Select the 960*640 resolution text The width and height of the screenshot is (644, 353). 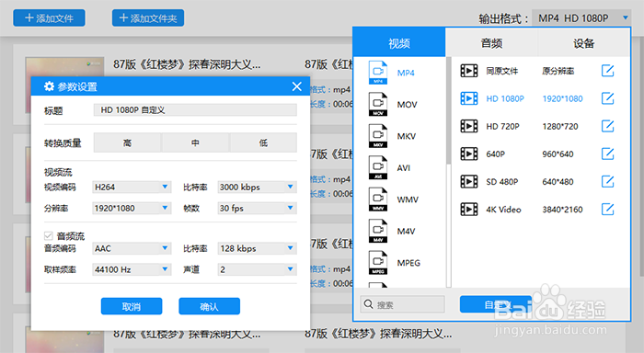click(558, 154)
